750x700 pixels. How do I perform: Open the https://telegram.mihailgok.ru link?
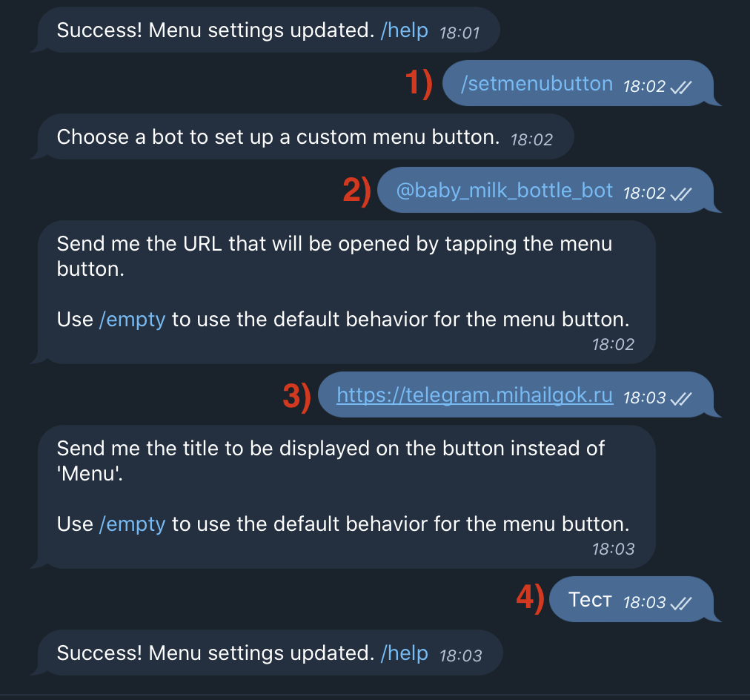click(x=474, y=395)
